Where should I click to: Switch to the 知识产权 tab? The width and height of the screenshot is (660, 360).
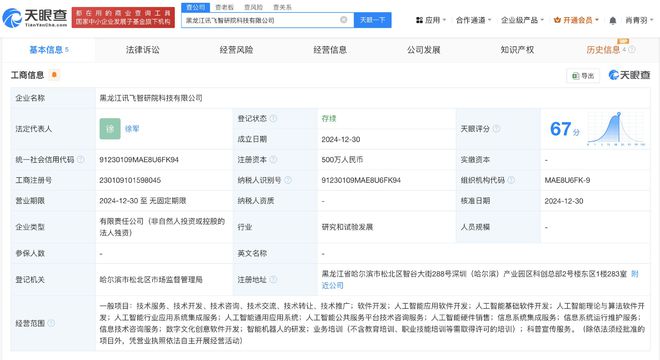click(x=517, y=50)
